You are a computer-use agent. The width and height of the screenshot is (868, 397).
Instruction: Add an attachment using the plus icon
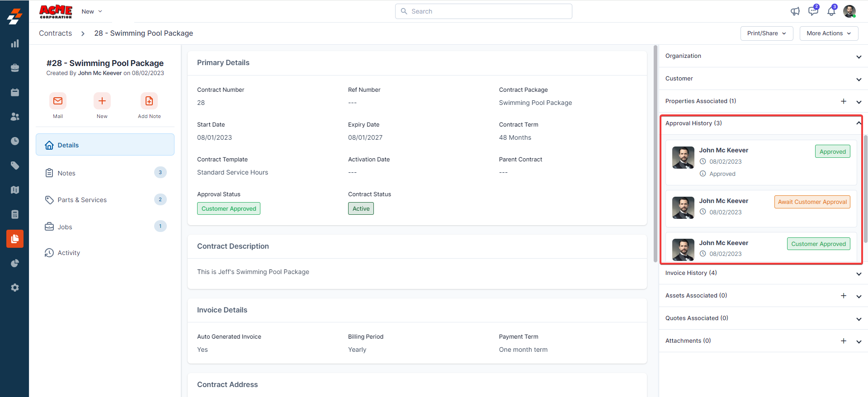(x=844, y=341)
